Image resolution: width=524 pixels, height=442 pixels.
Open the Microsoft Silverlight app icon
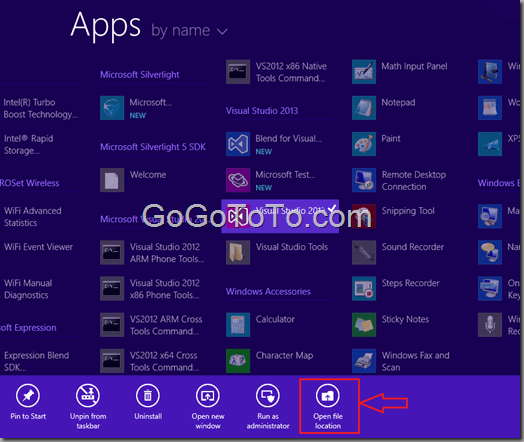112,108
